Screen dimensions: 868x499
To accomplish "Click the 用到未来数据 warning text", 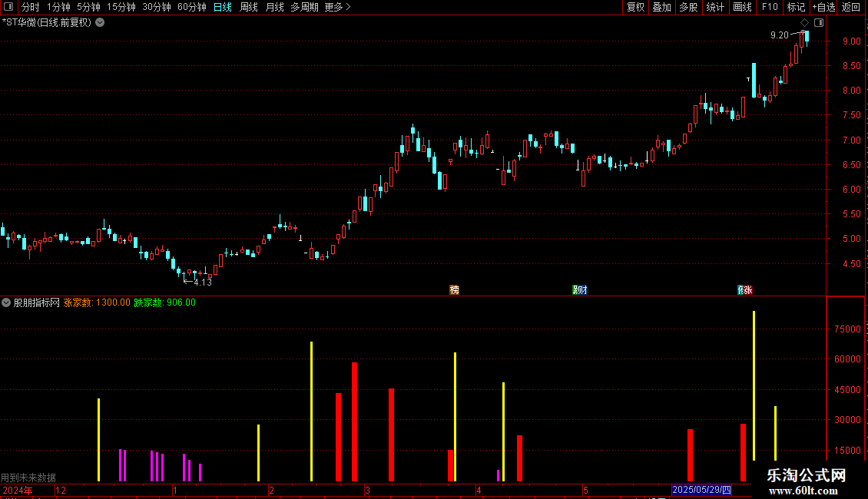I will click(28, 478).
